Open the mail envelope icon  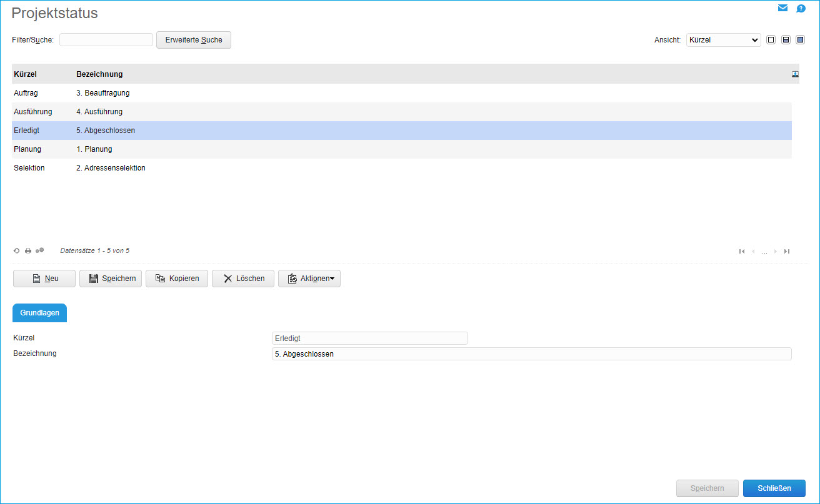[782, 8]
